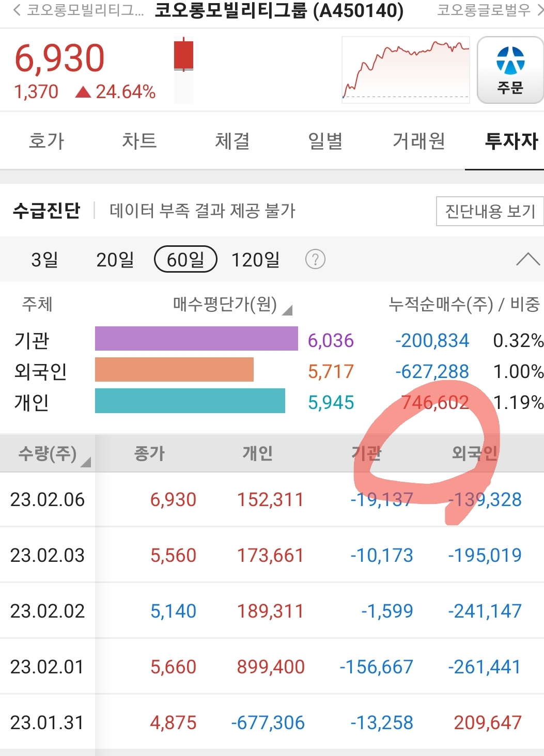
Task: Select the 3일 period option
Action: point(44,259)
